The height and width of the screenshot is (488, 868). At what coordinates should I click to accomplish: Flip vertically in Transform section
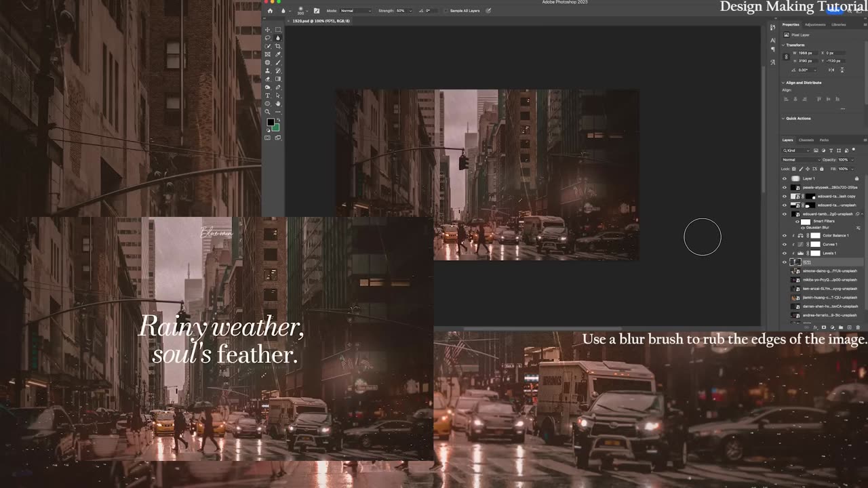[842, 70]
